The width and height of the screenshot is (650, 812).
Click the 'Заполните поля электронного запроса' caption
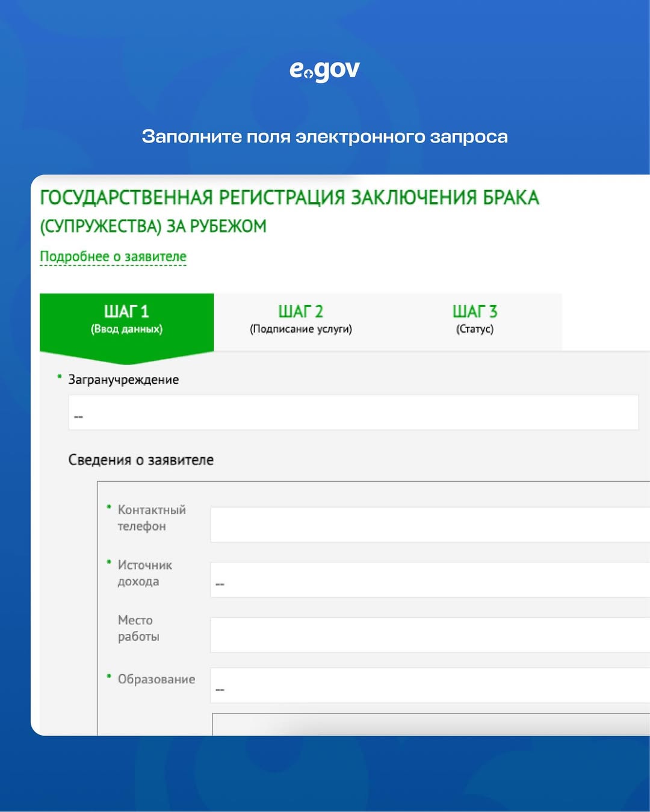324,137
